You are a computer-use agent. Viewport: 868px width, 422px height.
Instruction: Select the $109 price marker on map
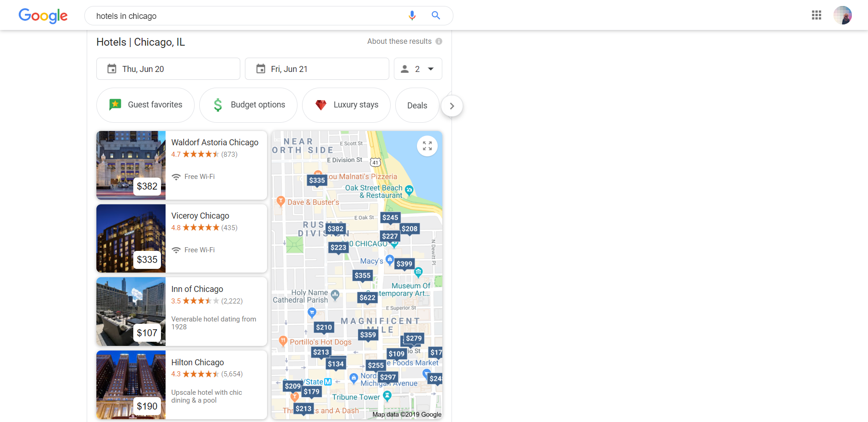point(397,354)
